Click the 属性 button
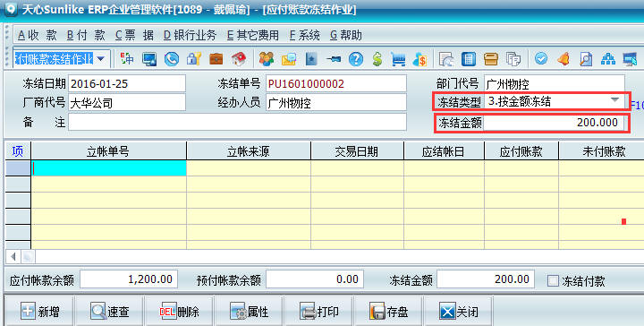The width and height of the screenshot is (644, 326). pyautogui.click(x=249, y=311)
